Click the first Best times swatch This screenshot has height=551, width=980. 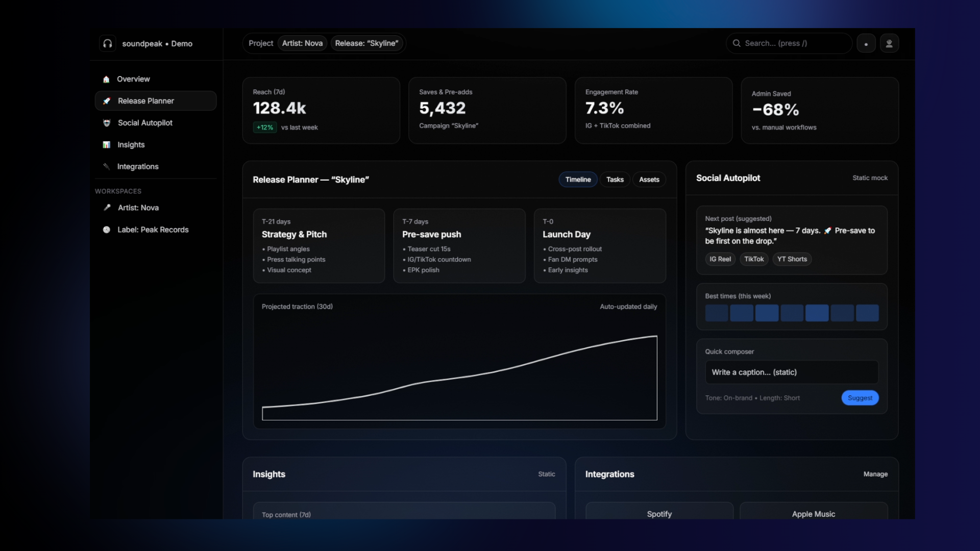click(716, 313)
